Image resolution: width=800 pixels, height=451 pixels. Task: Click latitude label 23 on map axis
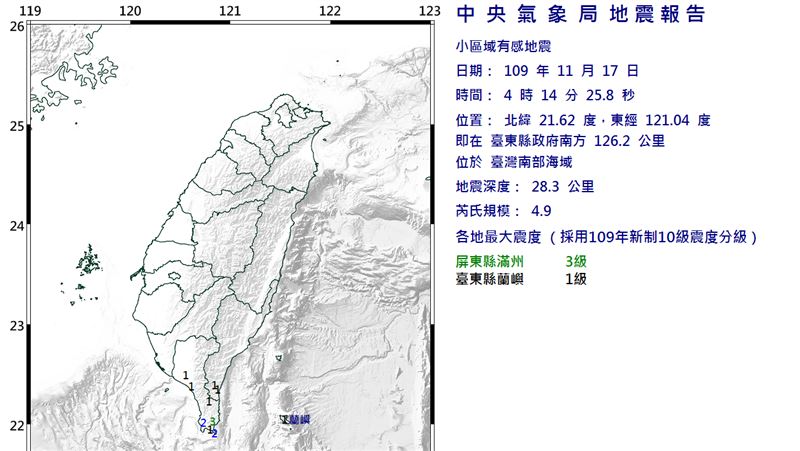point(17,325)
